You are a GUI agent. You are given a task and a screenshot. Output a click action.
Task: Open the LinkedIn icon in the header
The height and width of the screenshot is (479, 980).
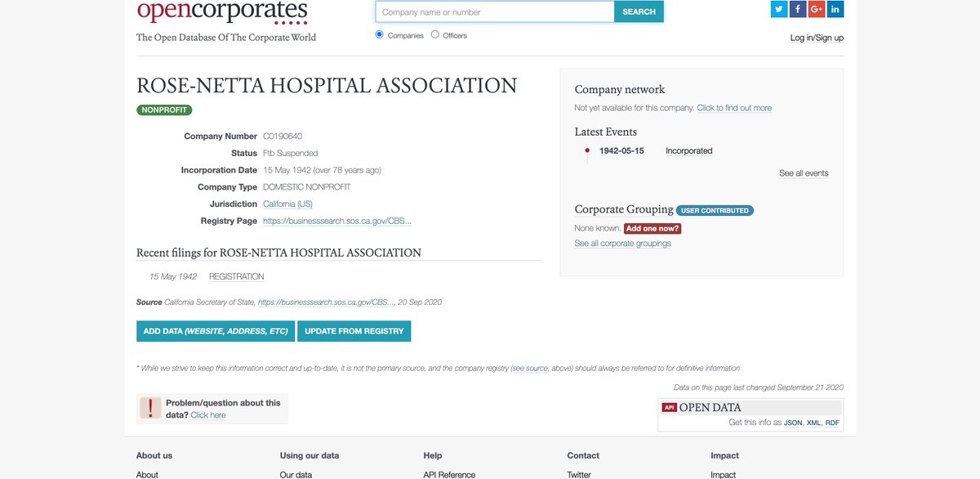pos(835,9)
